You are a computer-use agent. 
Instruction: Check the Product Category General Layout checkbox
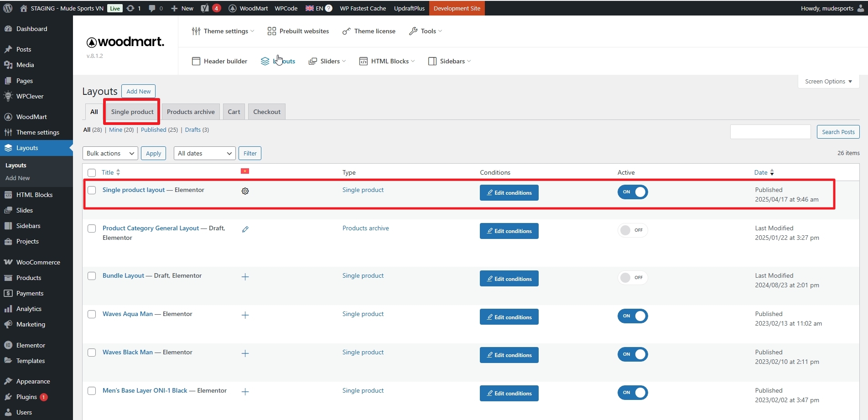pos(92,228)
